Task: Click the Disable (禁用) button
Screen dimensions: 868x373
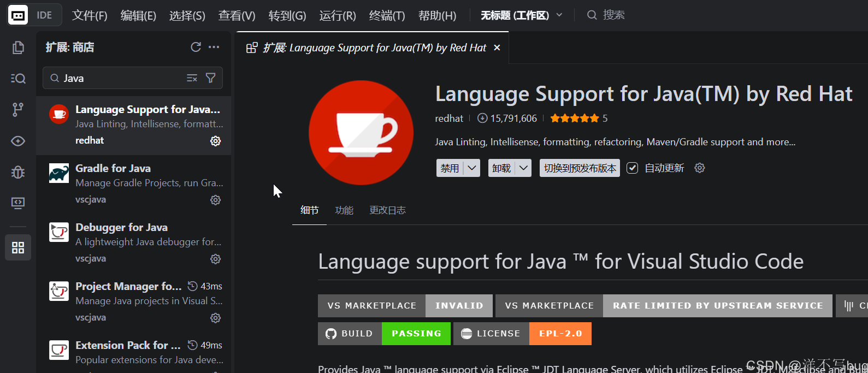Action: coord(450,168)
